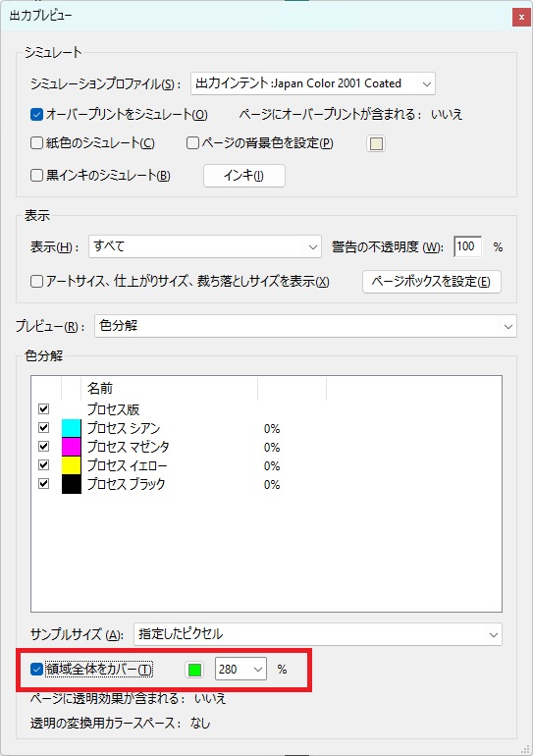
Task: Click the インキ button
Action: pos(244,176)
